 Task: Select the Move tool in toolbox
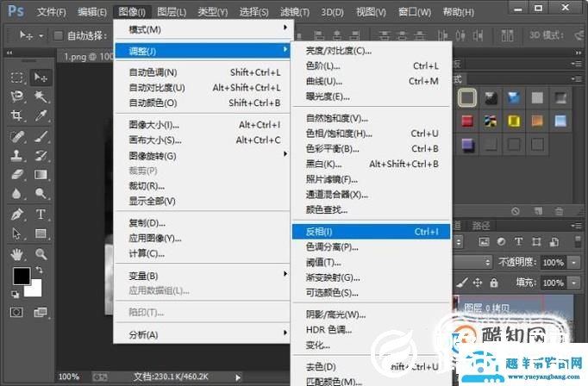click(x=41, y=78)
